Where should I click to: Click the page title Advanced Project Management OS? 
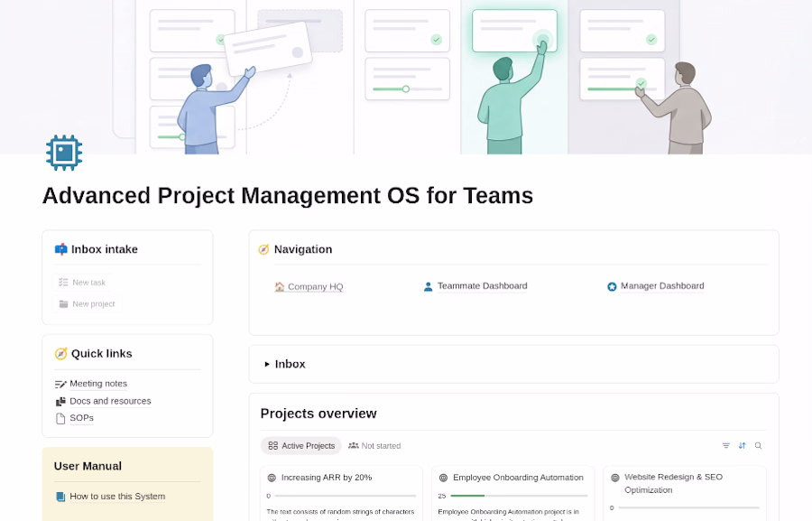[x=288, y=196]
